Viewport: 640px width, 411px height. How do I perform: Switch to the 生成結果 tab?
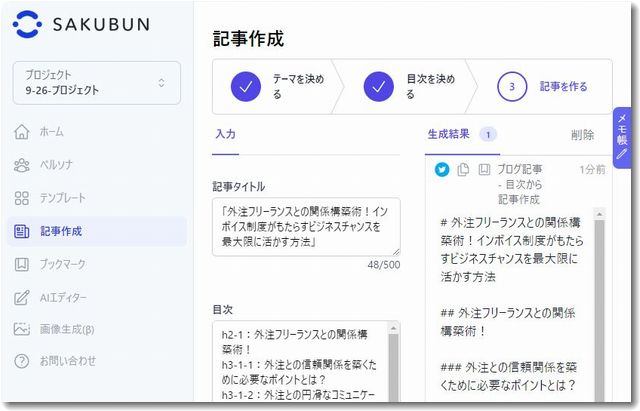point(452,134)
